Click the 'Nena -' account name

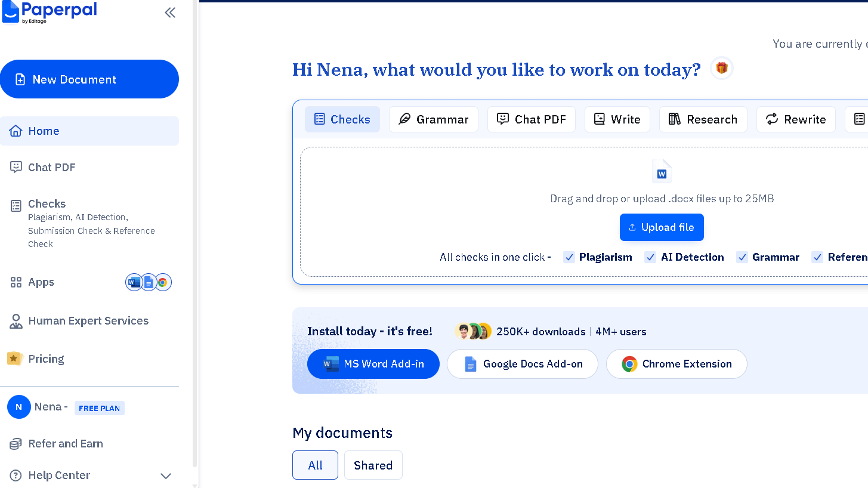pos(51,407)
